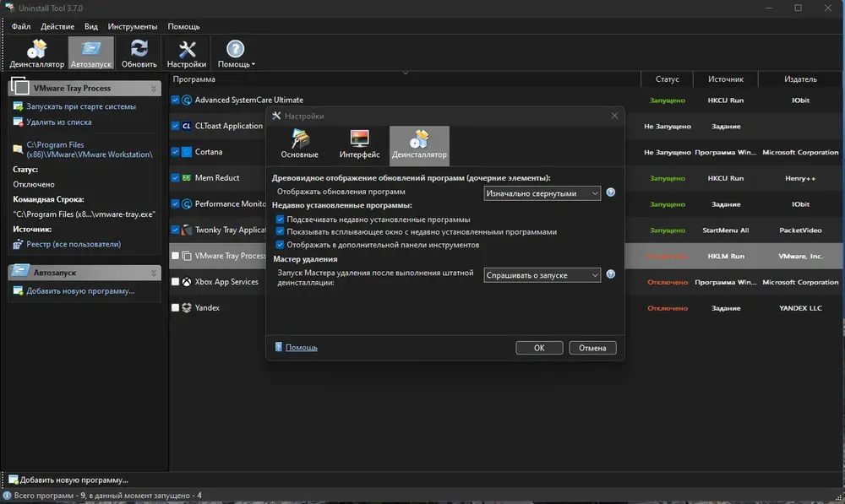Open the Деинсталлятор toolbar icon
The width and height of the screenshot is (845, 504).
[x=36, y=53]
